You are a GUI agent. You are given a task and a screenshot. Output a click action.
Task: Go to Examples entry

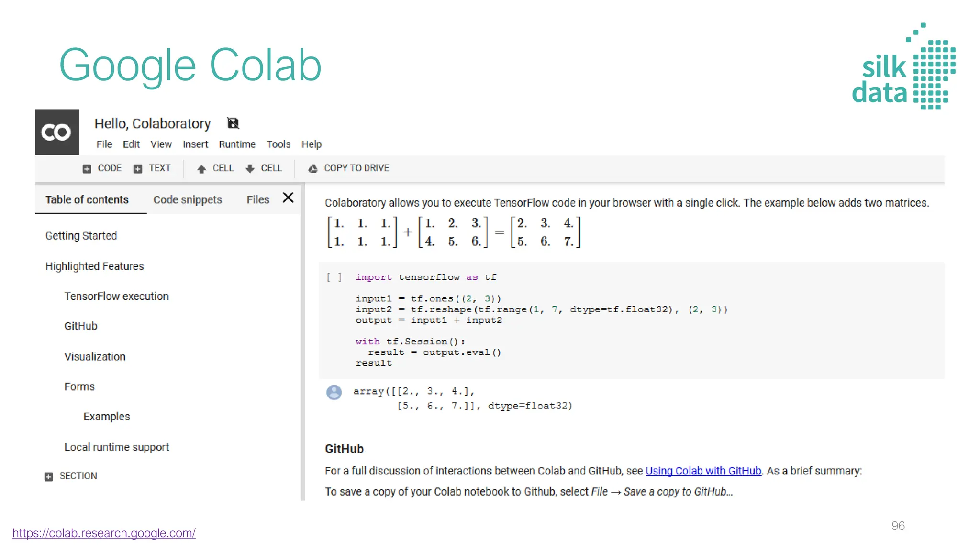pyautogui.click(x=107, y=417)
